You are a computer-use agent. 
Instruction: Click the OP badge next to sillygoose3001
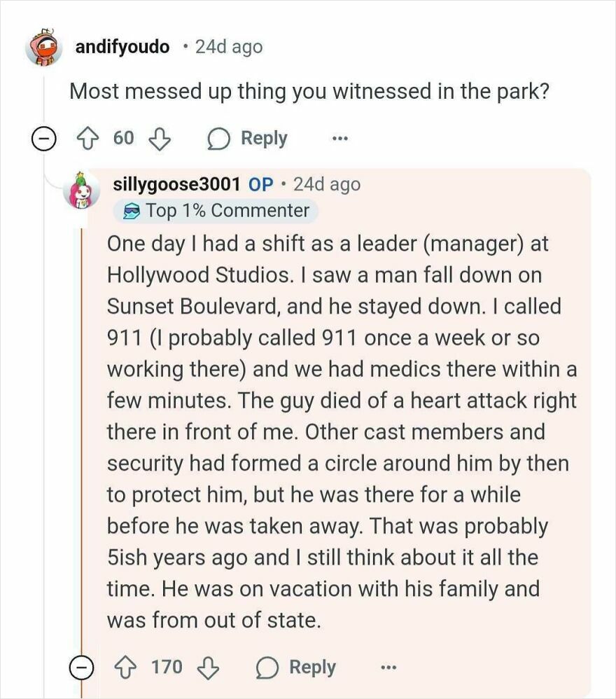pyautogui.click(x=260, y=184)
